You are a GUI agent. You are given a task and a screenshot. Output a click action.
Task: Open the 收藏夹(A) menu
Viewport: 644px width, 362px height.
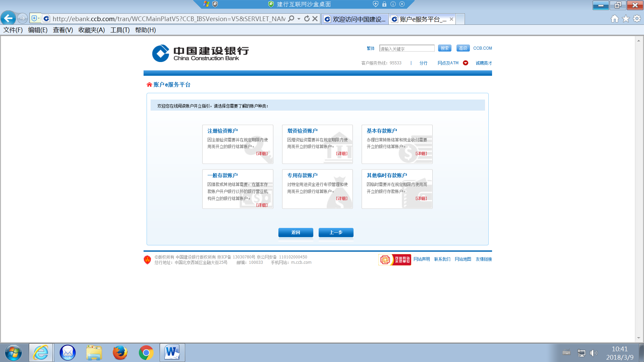point(92,30)
